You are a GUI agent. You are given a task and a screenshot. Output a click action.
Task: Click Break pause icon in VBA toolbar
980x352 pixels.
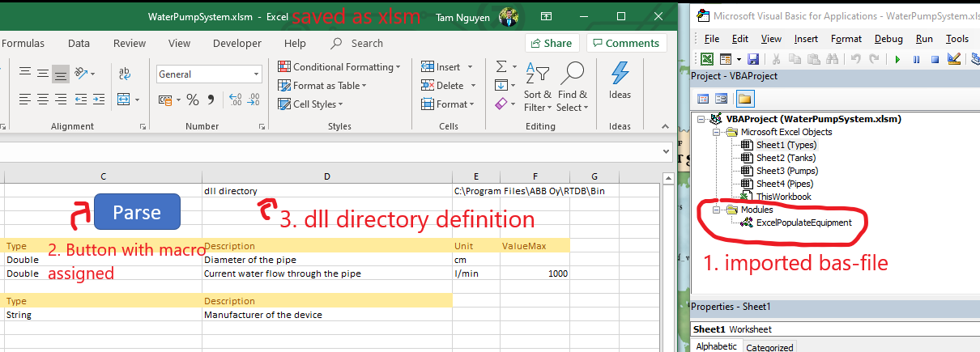coord(916,58)
